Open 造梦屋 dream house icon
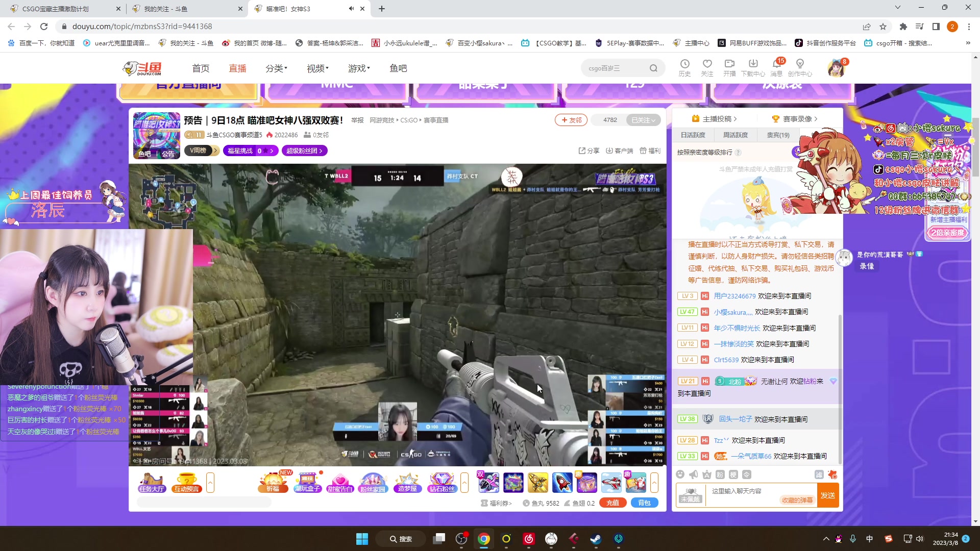 pos(407,483)
